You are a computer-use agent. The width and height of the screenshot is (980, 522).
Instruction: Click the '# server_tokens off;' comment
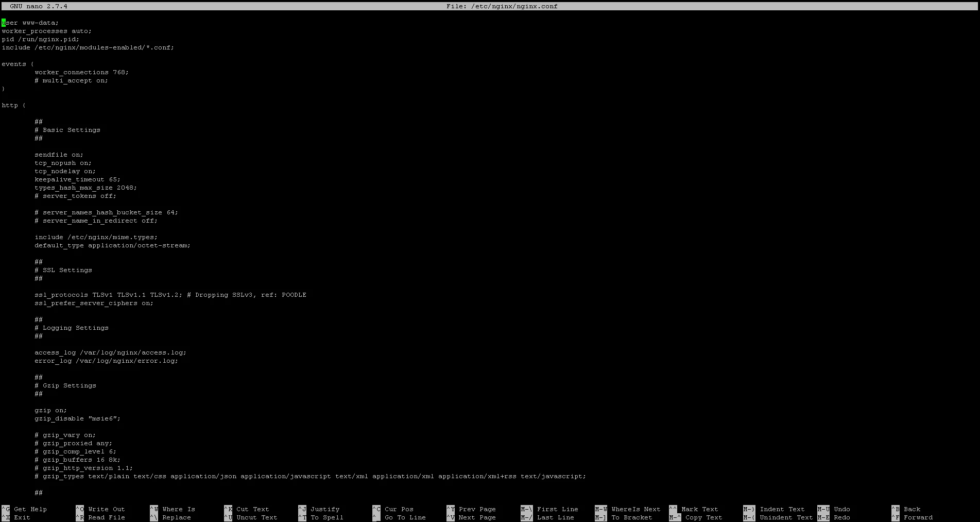(76, 196)
